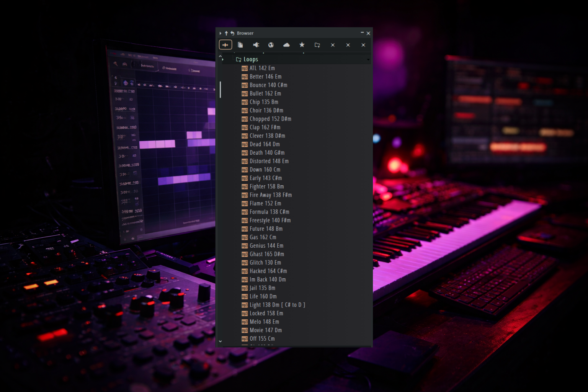Minimize the Browser panel

[362, 33]
